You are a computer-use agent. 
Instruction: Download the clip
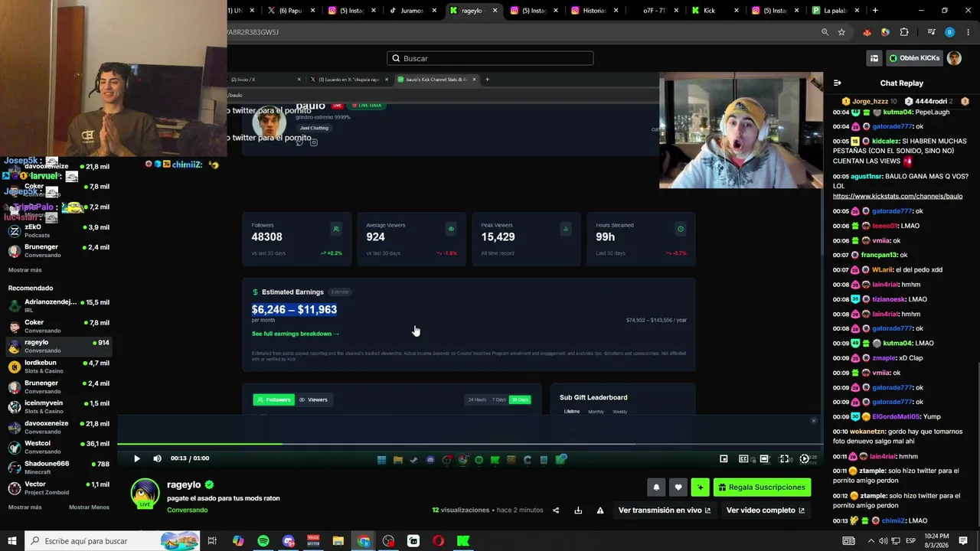click(x=578, y=510)
